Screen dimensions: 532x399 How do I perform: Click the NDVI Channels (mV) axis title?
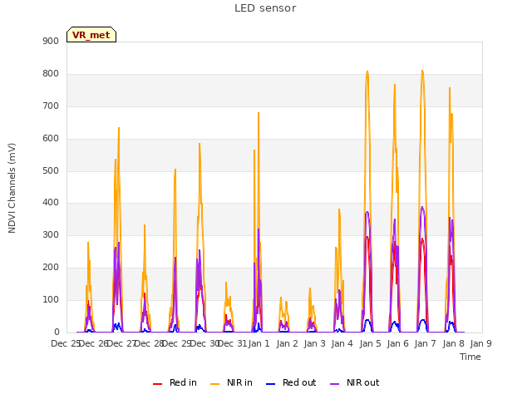pos(12,188)
